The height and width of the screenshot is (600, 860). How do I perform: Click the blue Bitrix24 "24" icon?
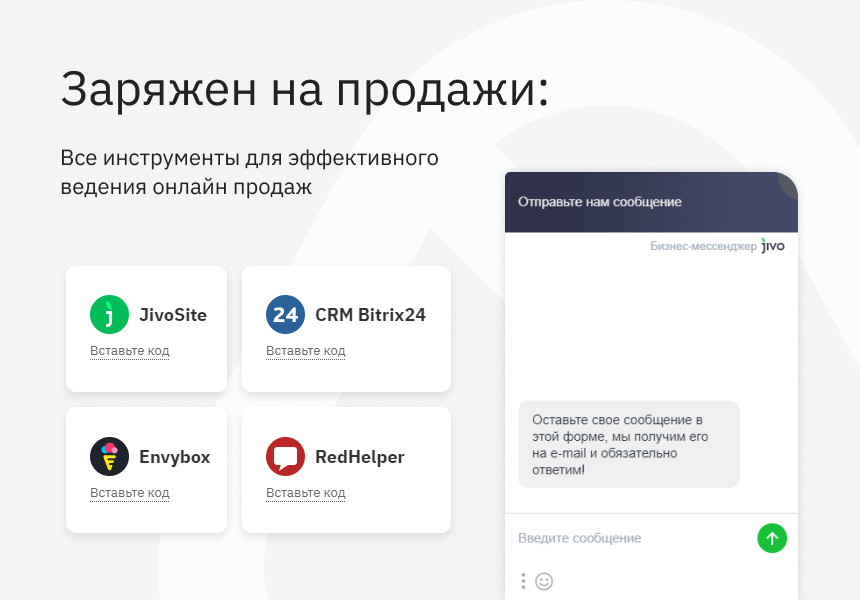(285, 315)
